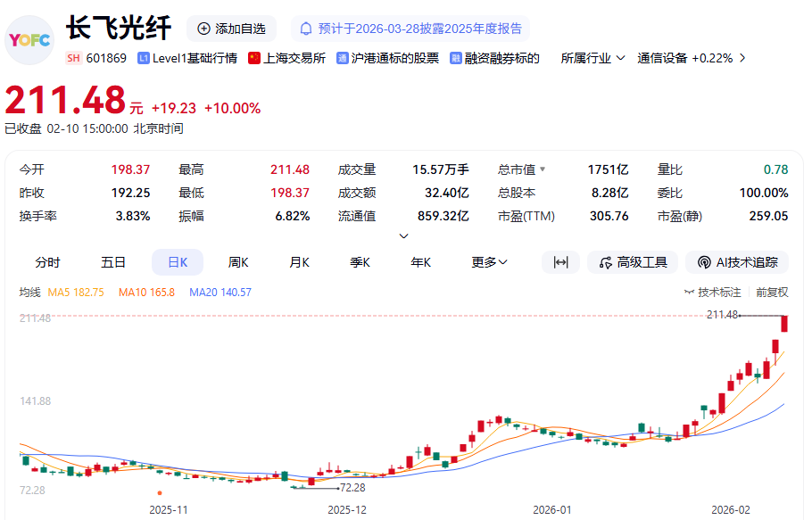Screen dimensions: 812x520
Task: Click the Level1 基础行情 badge icon
Action: [x=144, y=58]
